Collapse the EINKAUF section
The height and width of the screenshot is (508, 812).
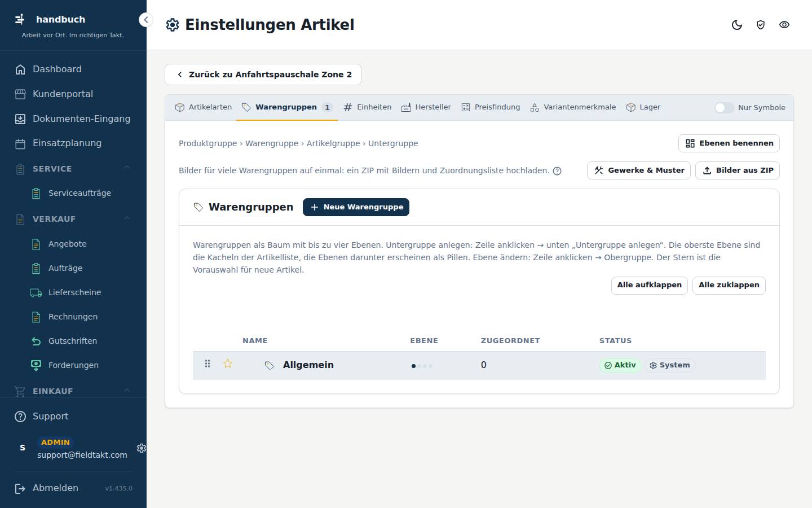tap(73, 391)
